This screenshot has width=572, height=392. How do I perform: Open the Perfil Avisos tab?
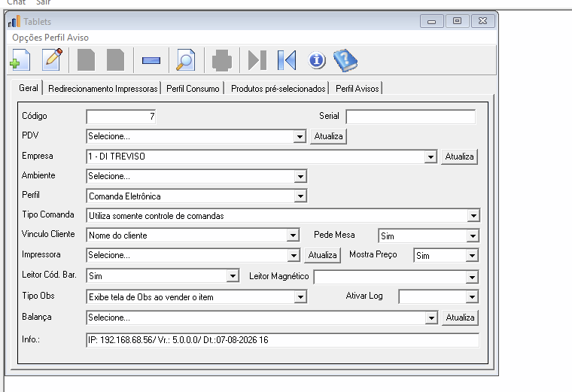pyautogui.click(x=357, y=89)
